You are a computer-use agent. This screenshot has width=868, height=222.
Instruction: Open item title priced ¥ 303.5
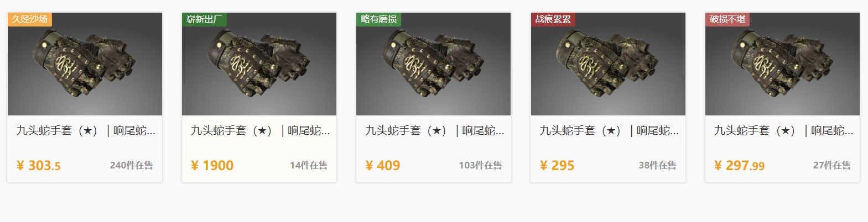tap(86, 131)
